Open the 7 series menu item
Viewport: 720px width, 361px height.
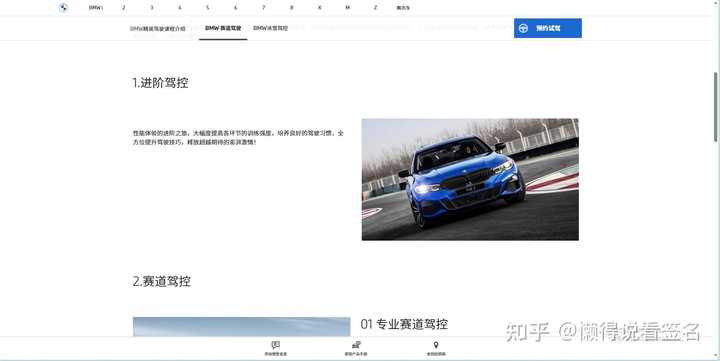coord(264,8)
